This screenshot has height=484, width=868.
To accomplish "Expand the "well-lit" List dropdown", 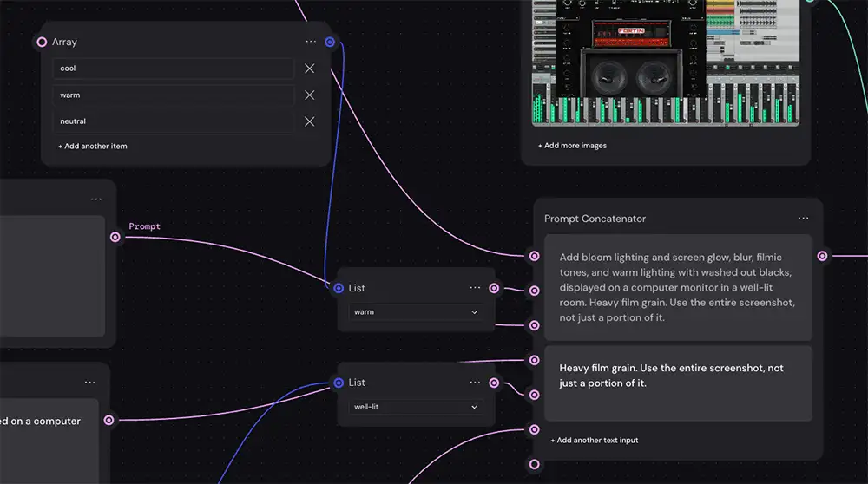I will pyautogui.click(x=415, y=407).
